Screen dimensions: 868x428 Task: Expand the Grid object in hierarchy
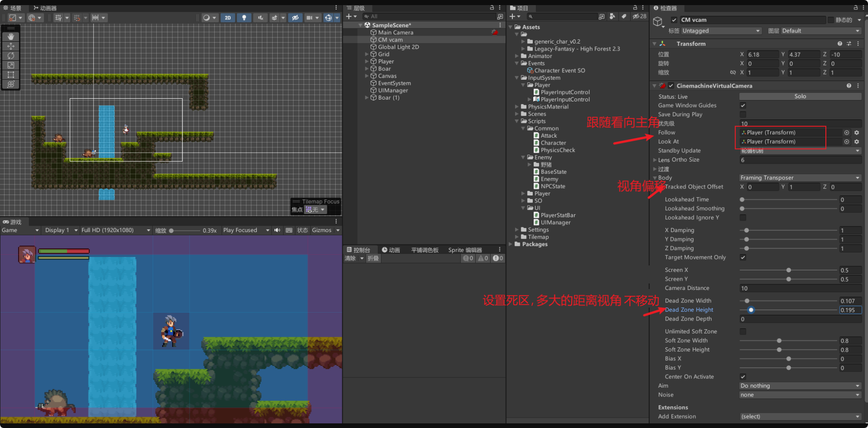366,54
